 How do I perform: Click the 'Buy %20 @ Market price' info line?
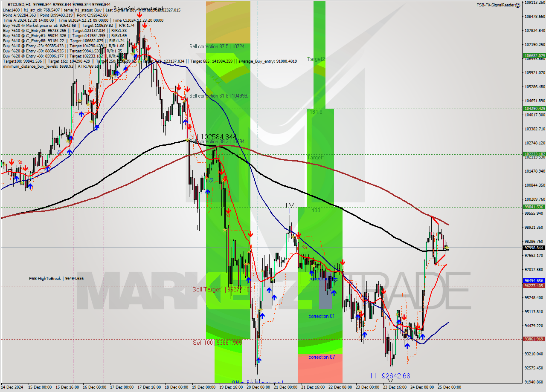pyautogui.click(x=69, y=25)
